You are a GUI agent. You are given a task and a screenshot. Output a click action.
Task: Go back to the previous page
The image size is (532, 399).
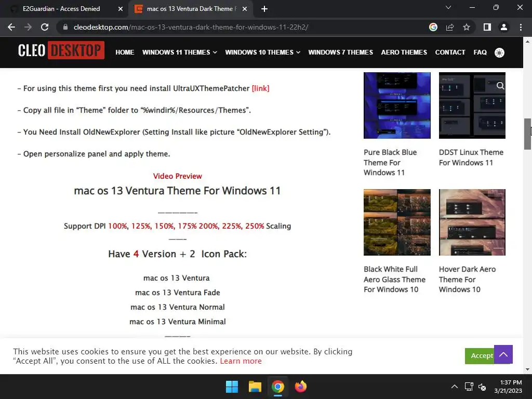coord(11,27)
